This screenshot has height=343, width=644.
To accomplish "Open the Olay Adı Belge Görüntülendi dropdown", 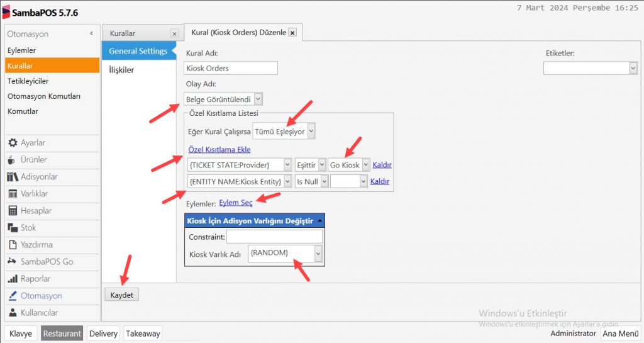I will pyautogui.click(x=258, y=99).
